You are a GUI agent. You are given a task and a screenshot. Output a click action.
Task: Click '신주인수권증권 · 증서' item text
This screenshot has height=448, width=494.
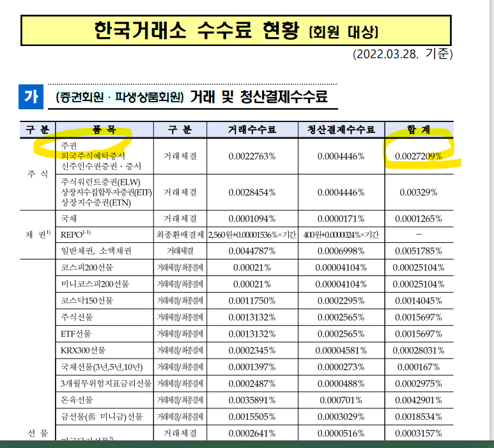point(101,166)
